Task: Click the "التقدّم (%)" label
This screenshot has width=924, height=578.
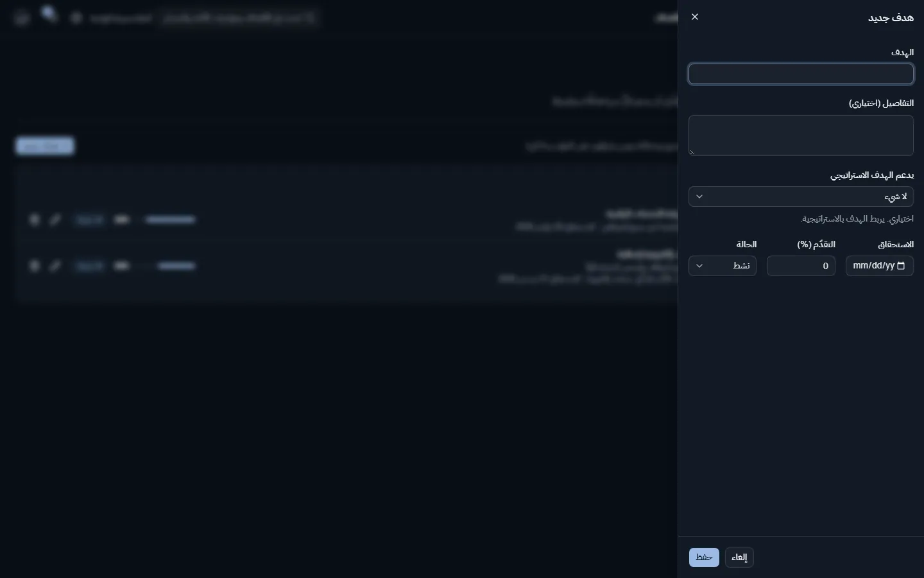Action: click(816, 245)
